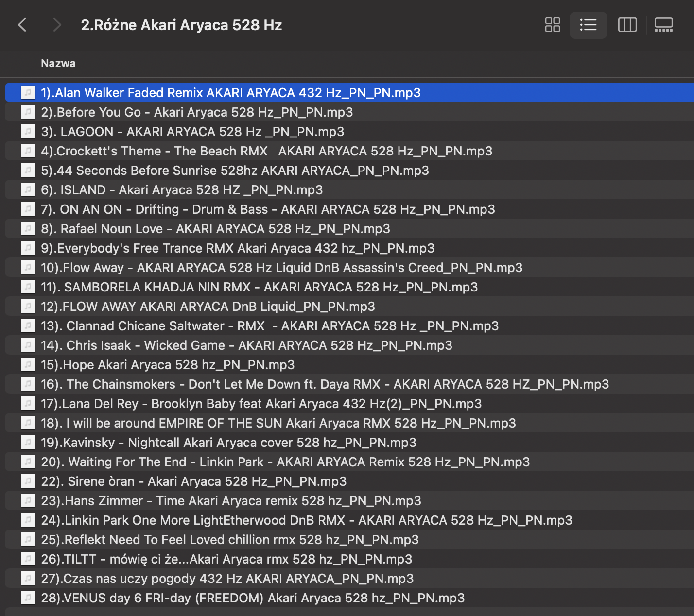
Task: Select The Chainsmokers Don't Let Me Down
Action: click(325, 384)
